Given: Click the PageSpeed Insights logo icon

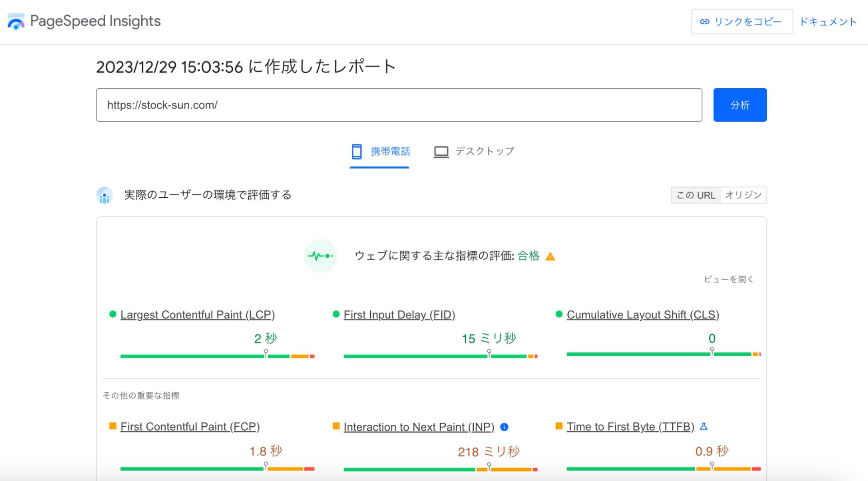Looking at the screenshot, I should click(x=15, y=21).
